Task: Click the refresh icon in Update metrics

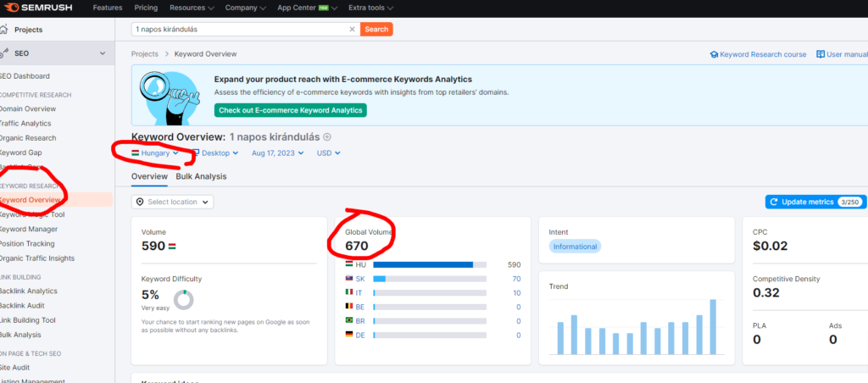Action: click(x=775, y=202)
